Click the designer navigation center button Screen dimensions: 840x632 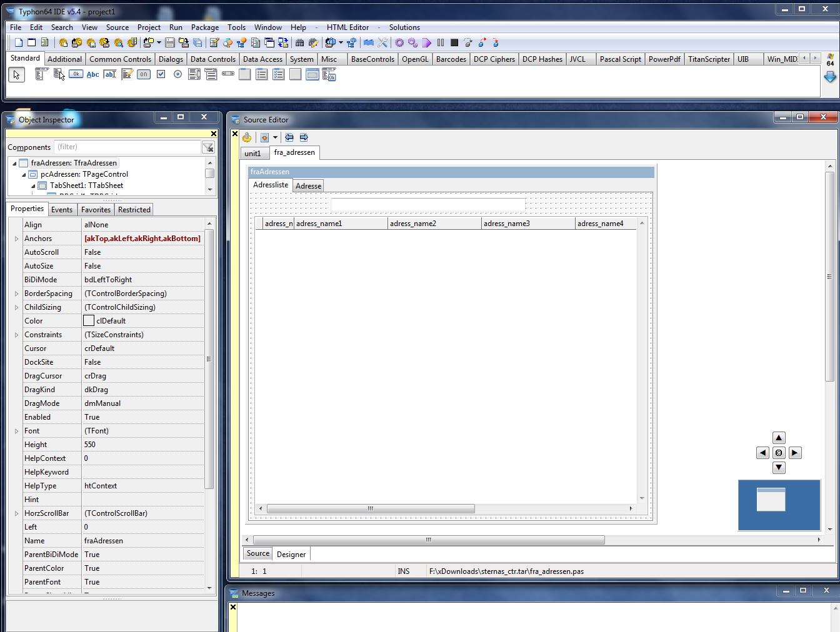(779, 453)
